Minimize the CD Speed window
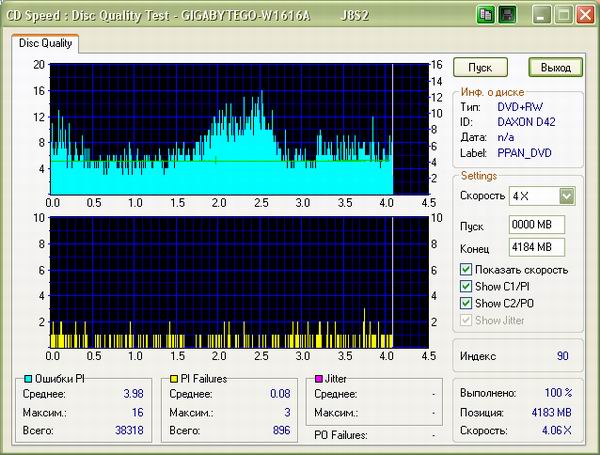 click(x=541, y=15)
